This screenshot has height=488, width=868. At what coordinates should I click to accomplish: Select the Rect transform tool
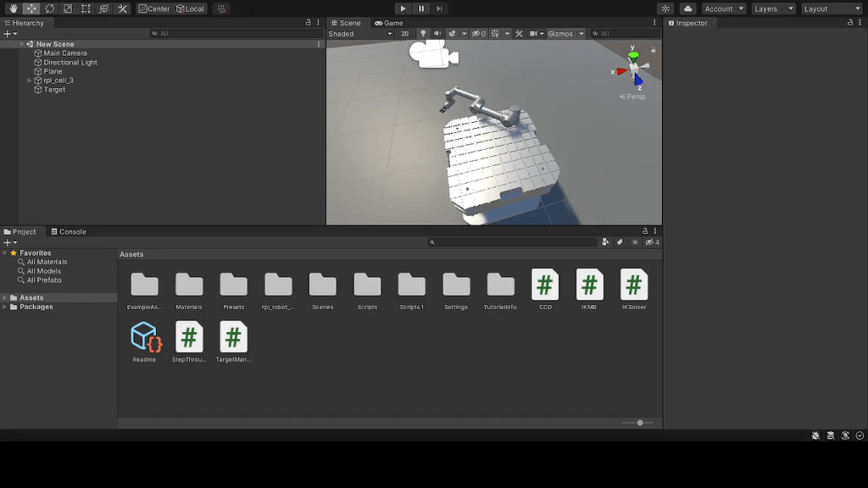tap(85, 8)
